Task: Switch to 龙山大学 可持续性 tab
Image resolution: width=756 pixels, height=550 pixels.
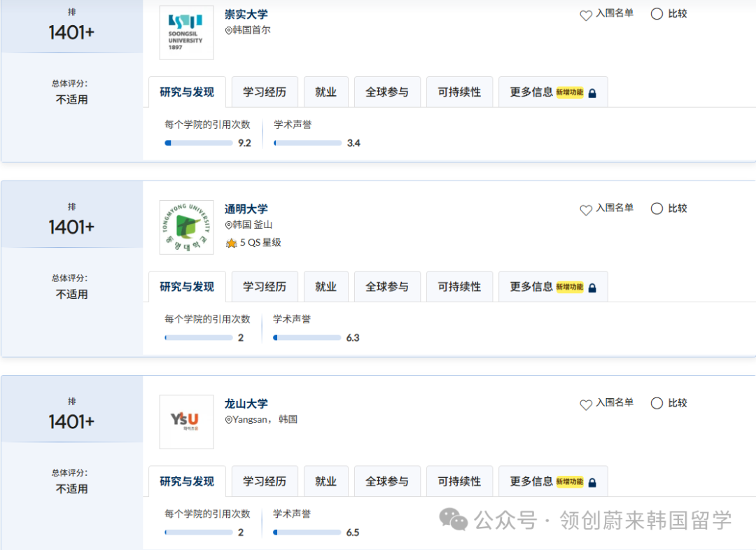Action: click(x=459, y=481)
